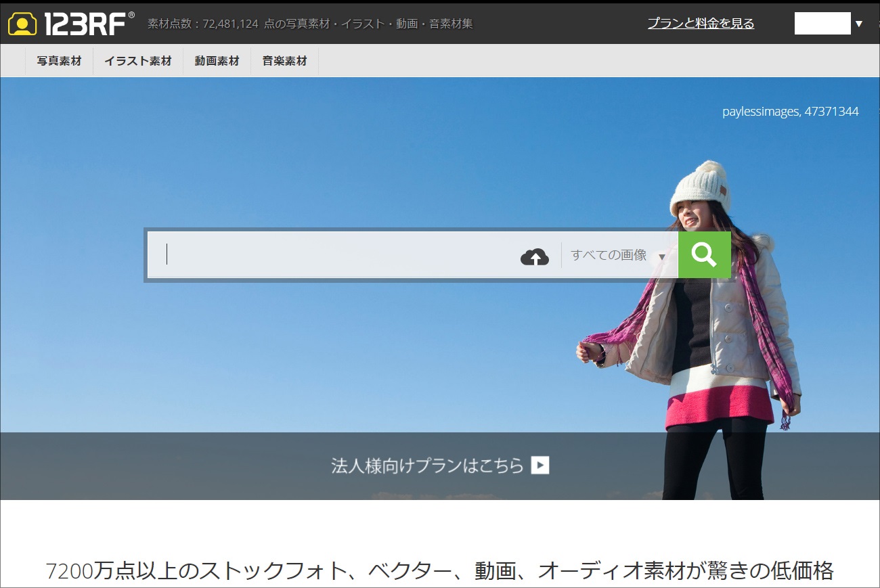The height and width of the screenshot is (588, 880).
Task: Click the green magnifier search button
Action: coord(705,254)
